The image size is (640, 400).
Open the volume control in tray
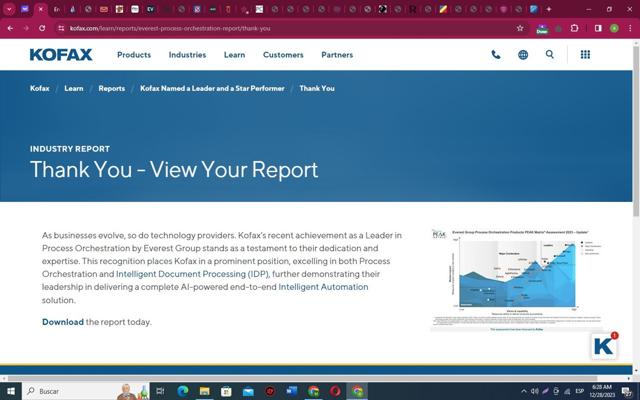point(534,391)
